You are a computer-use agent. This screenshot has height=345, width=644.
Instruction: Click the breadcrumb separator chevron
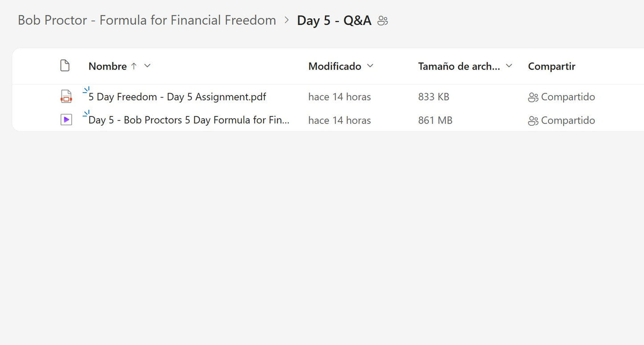287,20
